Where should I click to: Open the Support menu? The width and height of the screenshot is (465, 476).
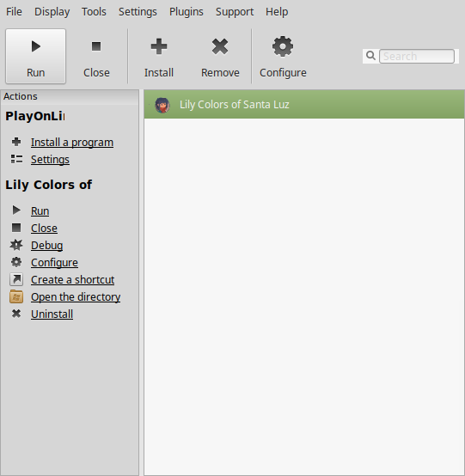[235, 12]
